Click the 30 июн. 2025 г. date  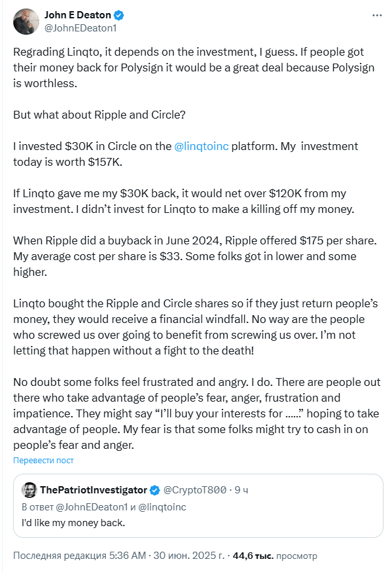188,556
